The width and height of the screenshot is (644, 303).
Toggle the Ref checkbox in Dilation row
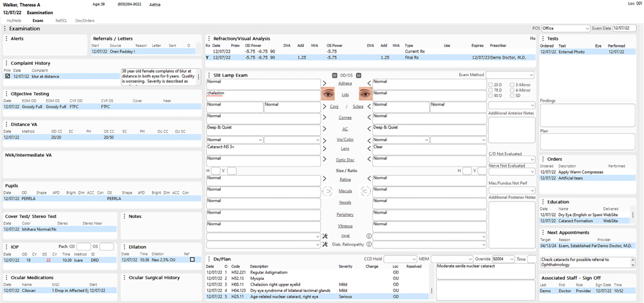(x=192, y=260)
